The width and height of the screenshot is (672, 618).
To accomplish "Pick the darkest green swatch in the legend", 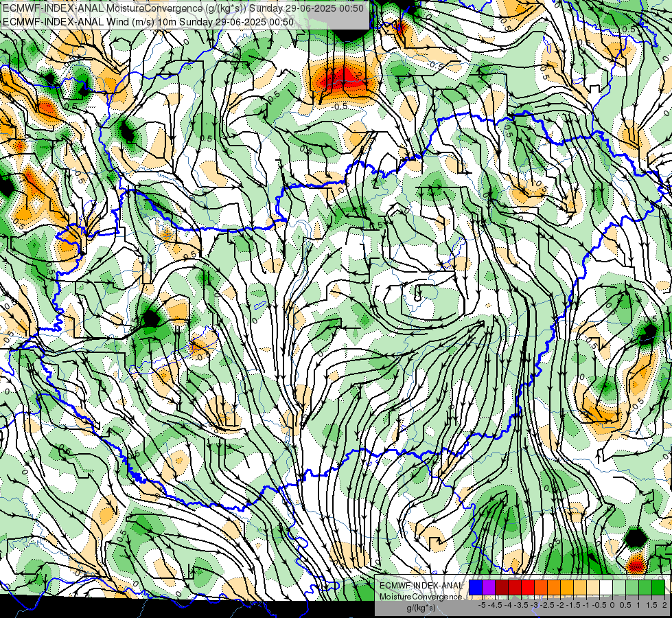I will point(659,587).
